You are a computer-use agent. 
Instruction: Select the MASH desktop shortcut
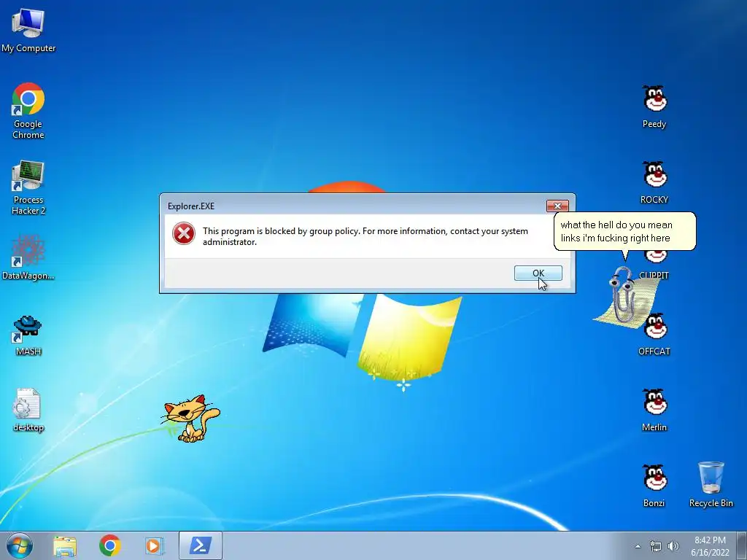28,335
